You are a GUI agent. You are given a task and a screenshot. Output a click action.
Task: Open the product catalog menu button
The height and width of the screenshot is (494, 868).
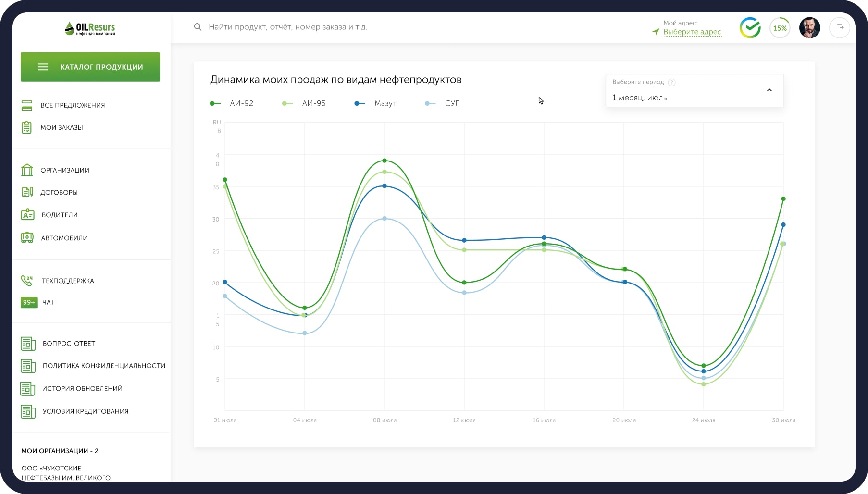click(90, 67)
